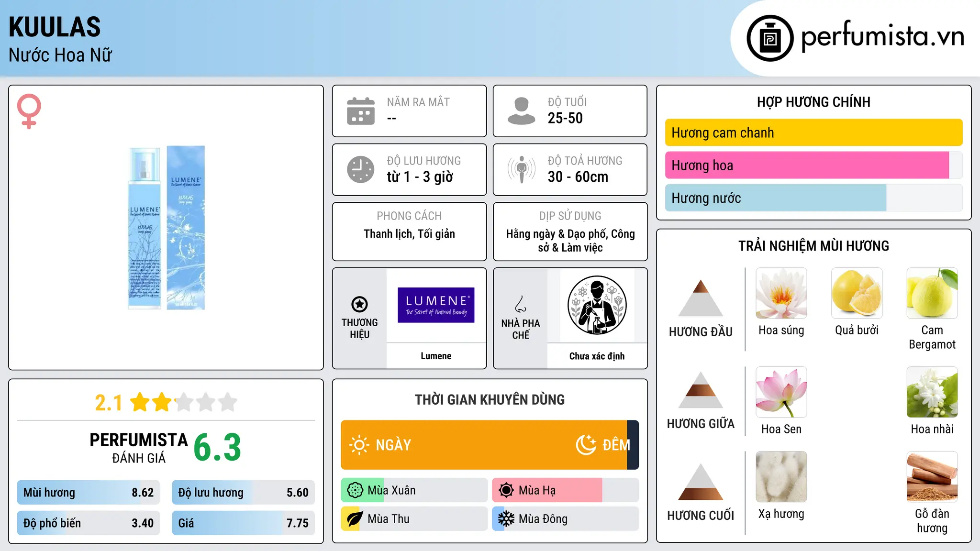Screen dimensions: 980x551
Task: Click the snowflake icon for Mùa Đông
Action: point(506,519)
